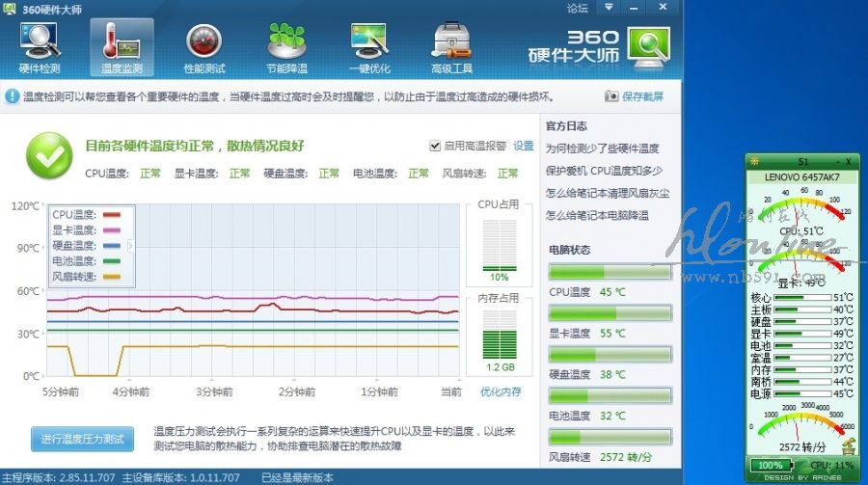Click the 内存占用 memory usage meter
This screenshot has width=868, height=485.
(x=500, y=335)
